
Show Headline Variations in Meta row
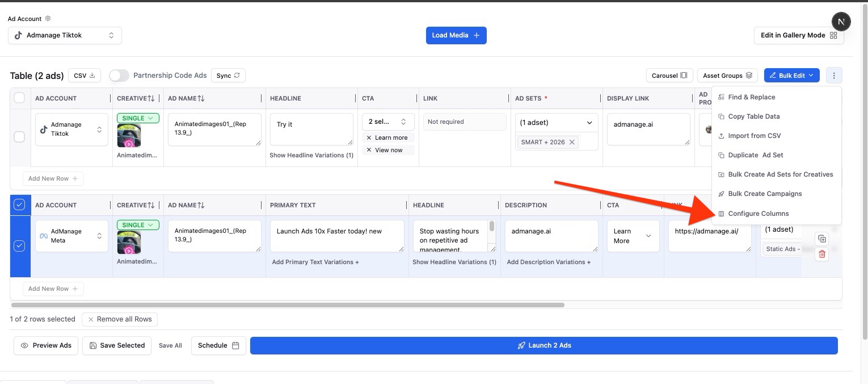[x=454, y=262]
